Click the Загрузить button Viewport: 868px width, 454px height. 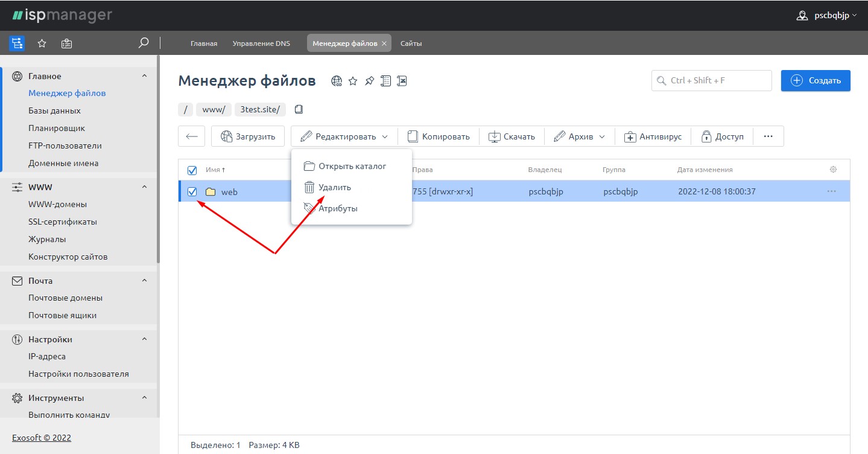coord(248,136)
